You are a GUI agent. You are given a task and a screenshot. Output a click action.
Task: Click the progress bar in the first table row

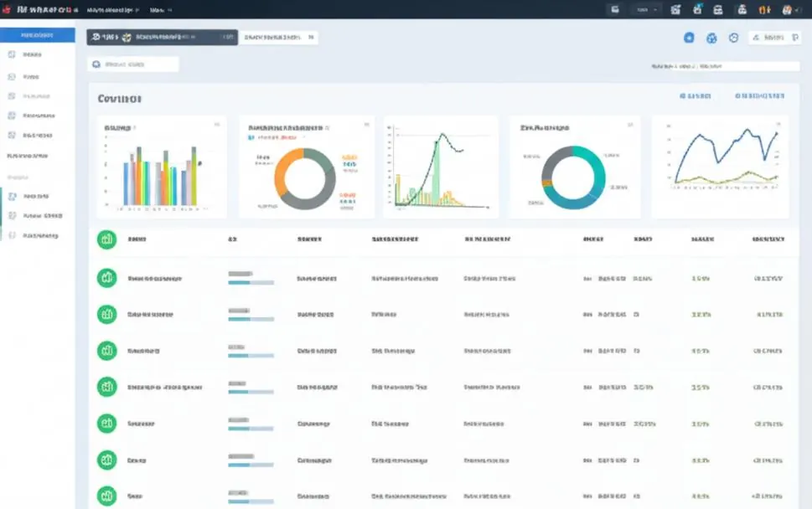[251, 282]
